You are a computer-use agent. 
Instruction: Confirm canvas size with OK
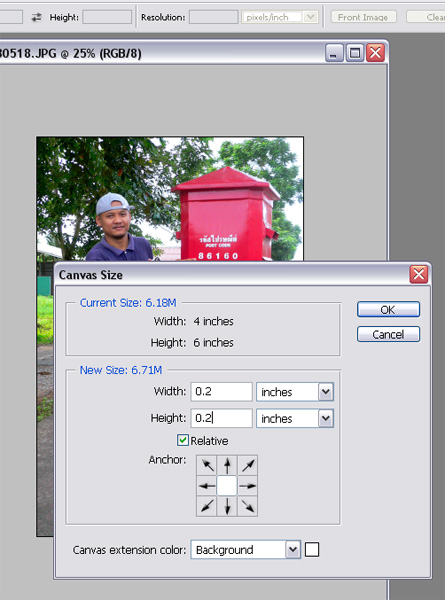coord(388,309)
